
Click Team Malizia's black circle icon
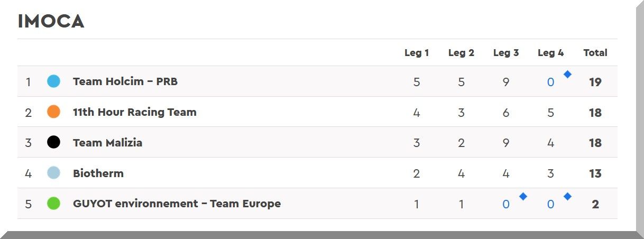pos(53,142)
